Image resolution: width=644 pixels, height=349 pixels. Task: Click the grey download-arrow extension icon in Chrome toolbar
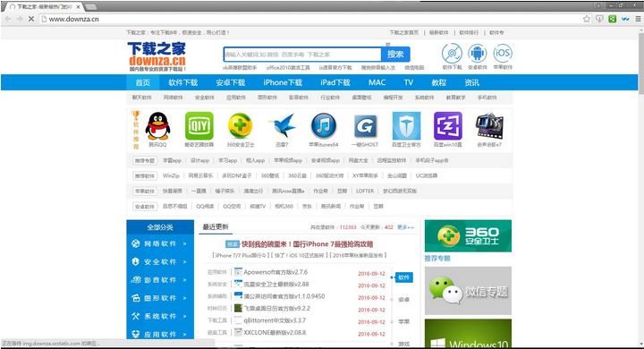click(599, 19)
